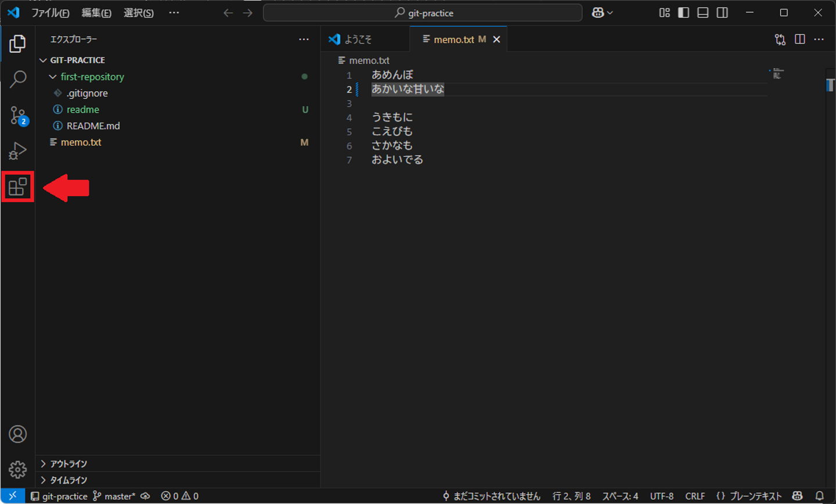The image size is (836, 504).
Task: Open .gitignore in the explorer
Action: (87, 93)
